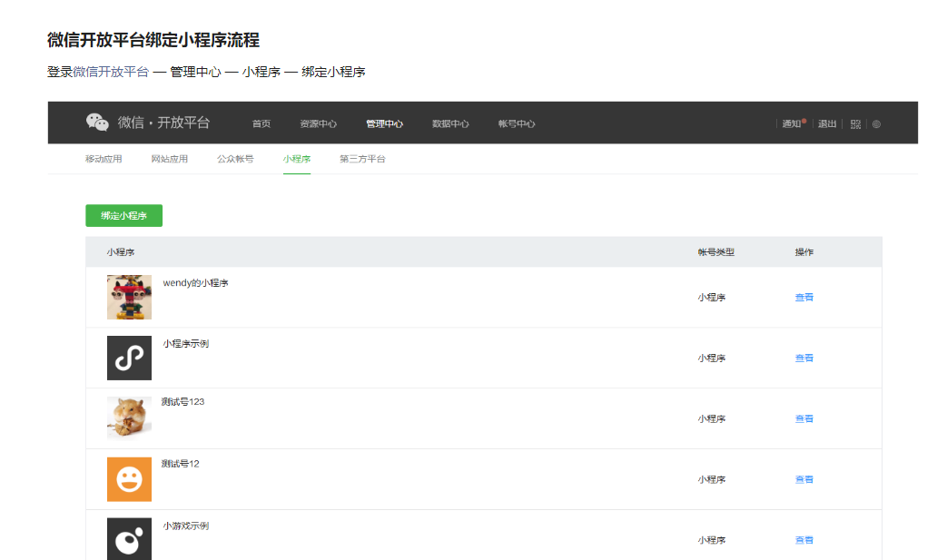Click 查看 for 小游戏示例
937x560 pixels.
coord(804,540)
